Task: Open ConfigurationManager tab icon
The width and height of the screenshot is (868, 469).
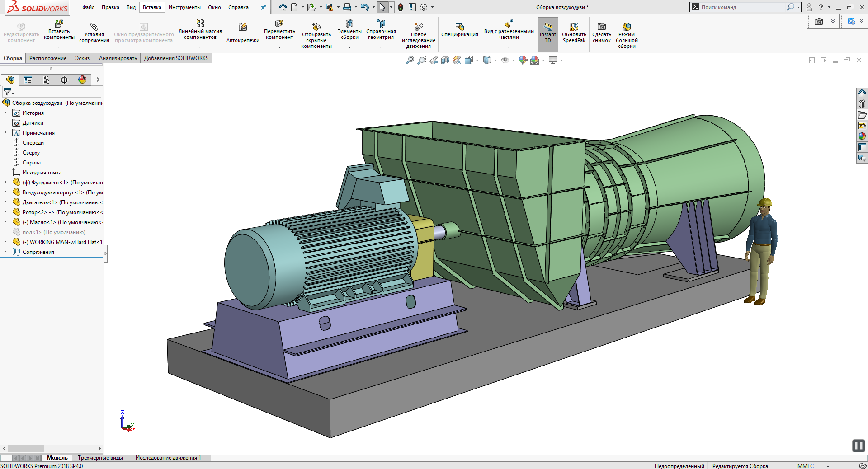Action: click(46, 80)
